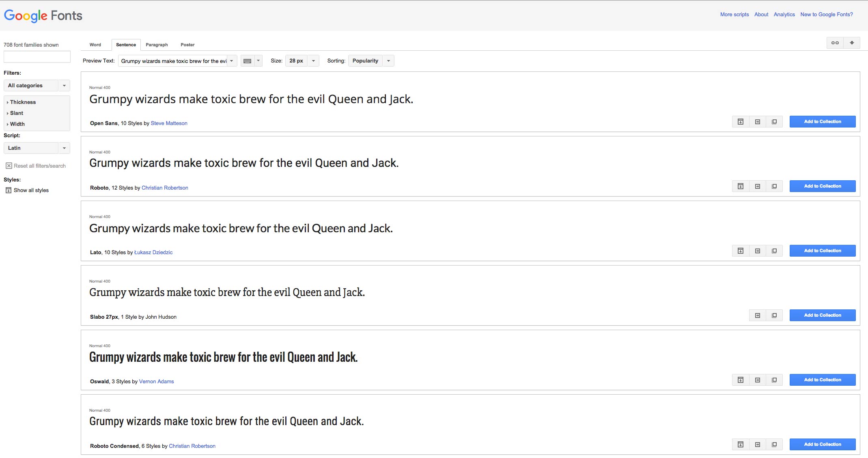This screenshot has width=868, height=458.
Task: Pop out Oswald specimen icon
Action: (774, 380)
